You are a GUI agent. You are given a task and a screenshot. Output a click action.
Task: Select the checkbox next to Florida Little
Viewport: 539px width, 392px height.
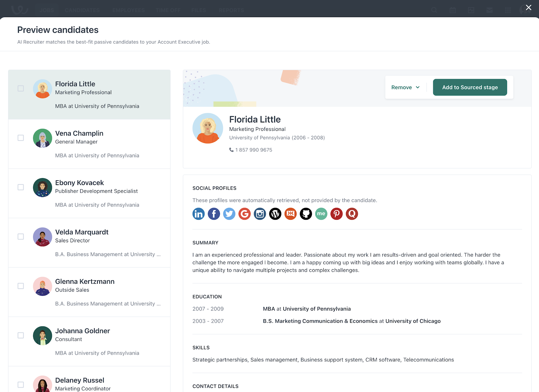click(x=21, y=88)
